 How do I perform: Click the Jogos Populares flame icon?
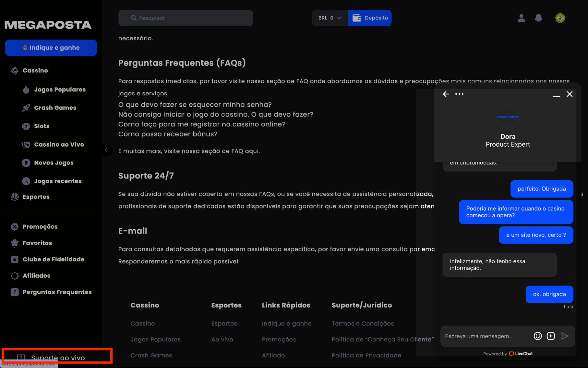pos(26,89)
